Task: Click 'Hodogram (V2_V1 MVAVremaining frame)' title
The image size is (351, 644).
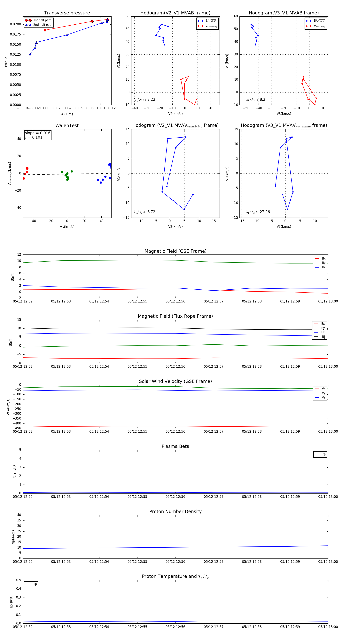Action: pos(175,125)
